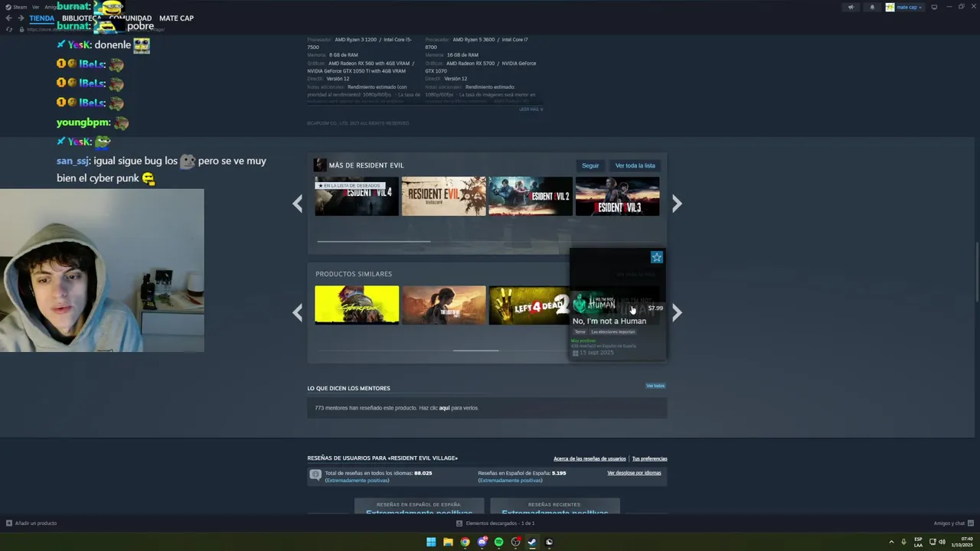Click LEER MÁS under system requirements

(x=531, y=109)
